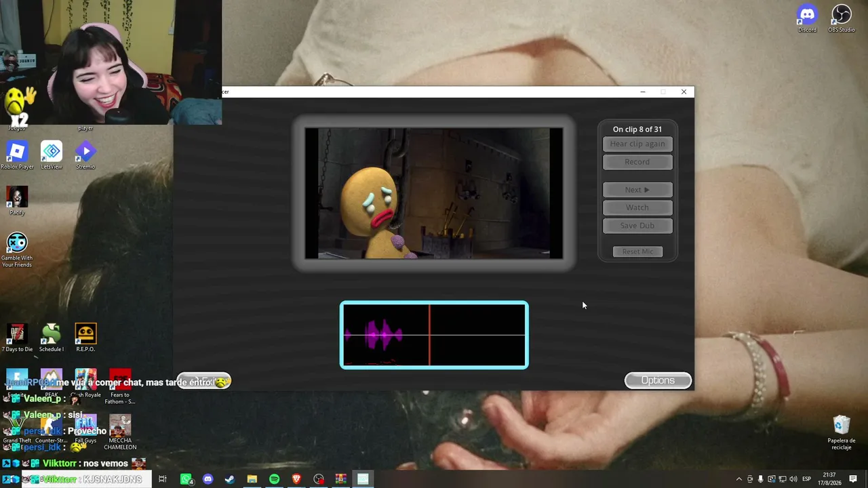The image size is (868, 488).
Task: Open the clock showing 21:37
Action: tap(829, 479)
